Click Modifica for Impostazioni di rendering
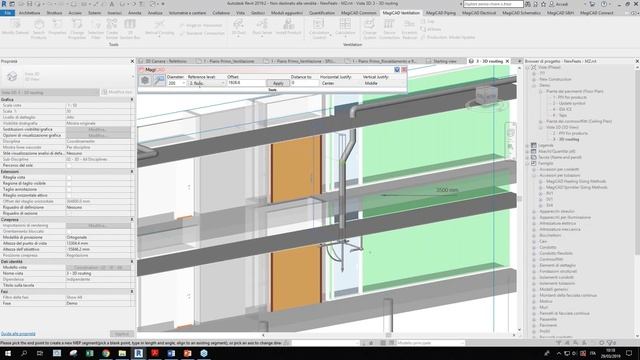Viewport: 640px width, 360px height. [98, 225]
